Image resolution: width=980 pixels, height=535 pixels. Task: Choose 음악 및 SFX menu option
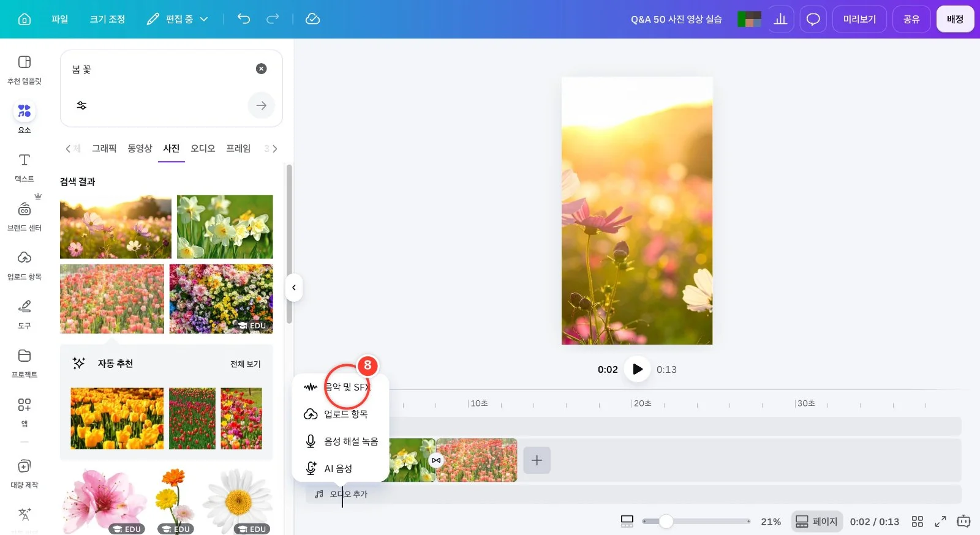pyautogui.click(x=341, y=387)
